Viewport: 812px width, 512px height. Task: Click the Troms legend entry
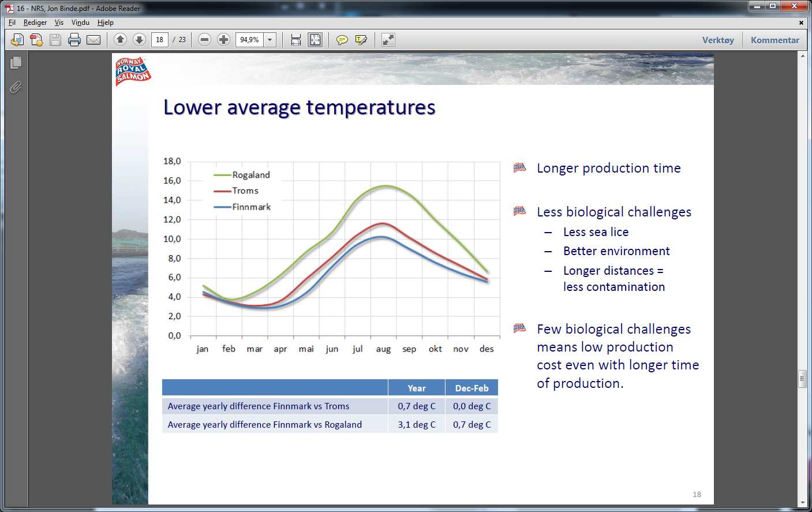coord(236,190)
